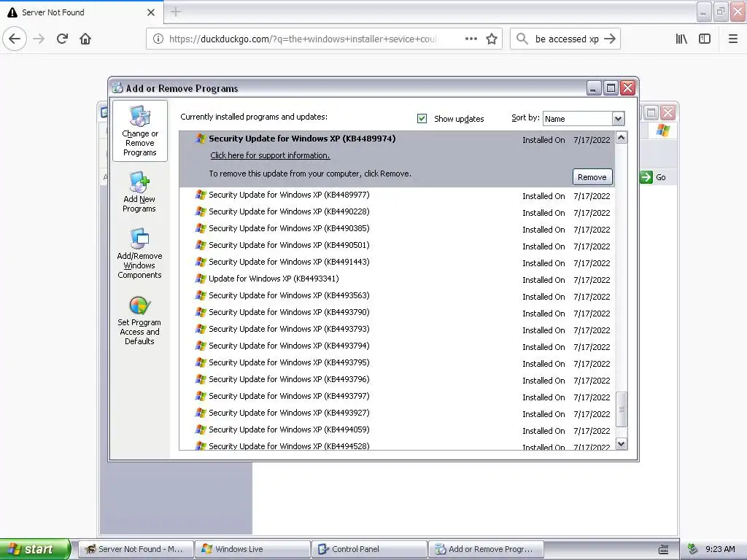Open a new Firefox tab
Viewport: 747px width, 560px height.
[176, 12]
